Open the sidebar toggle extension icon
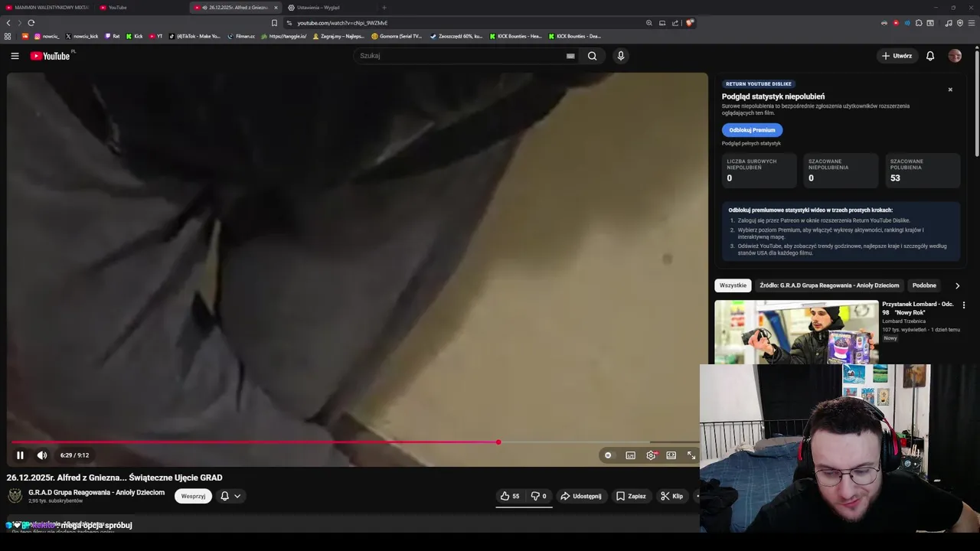Screen dimensions: 980x551 (930, 23)
